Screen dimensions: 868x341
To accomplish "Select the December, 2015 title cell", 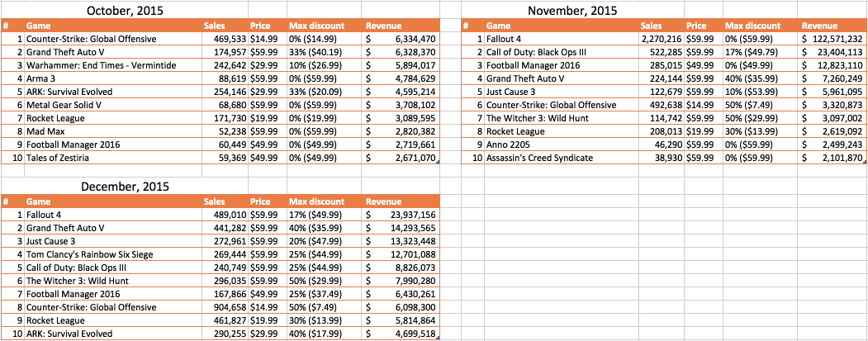I will tap(124, 186).
